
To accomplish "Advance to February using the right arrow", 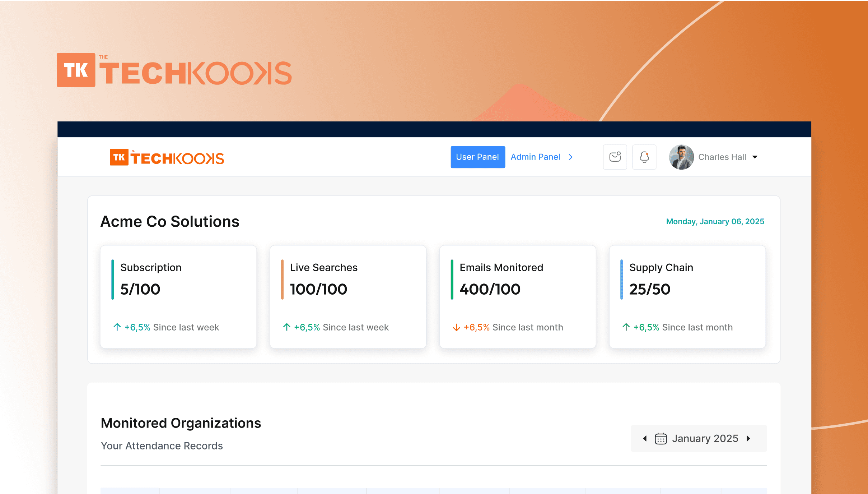I will tap(748, 438).
